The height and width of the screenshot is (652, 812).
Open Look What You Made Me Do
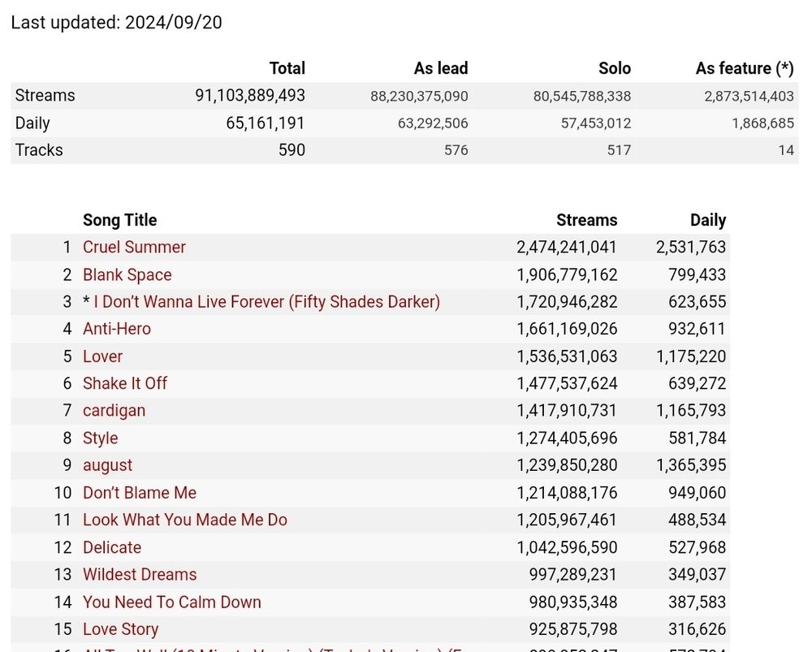pos(185,520)
